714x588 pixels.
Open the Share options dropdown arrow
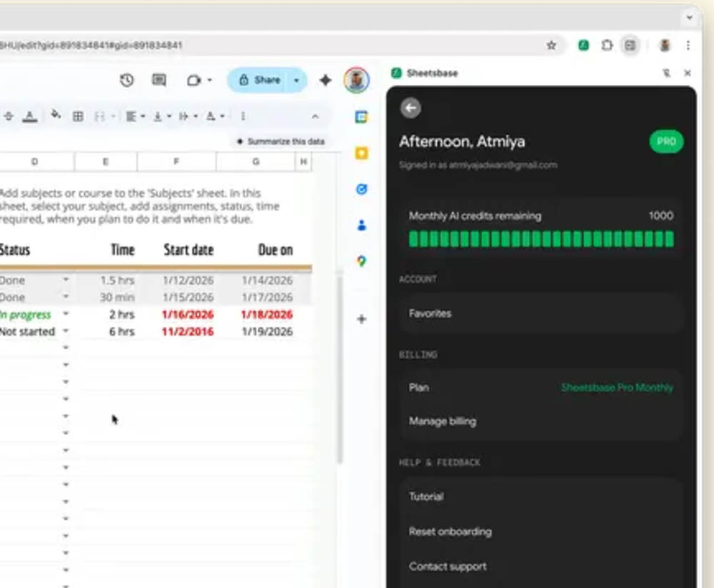click(296, 80)
